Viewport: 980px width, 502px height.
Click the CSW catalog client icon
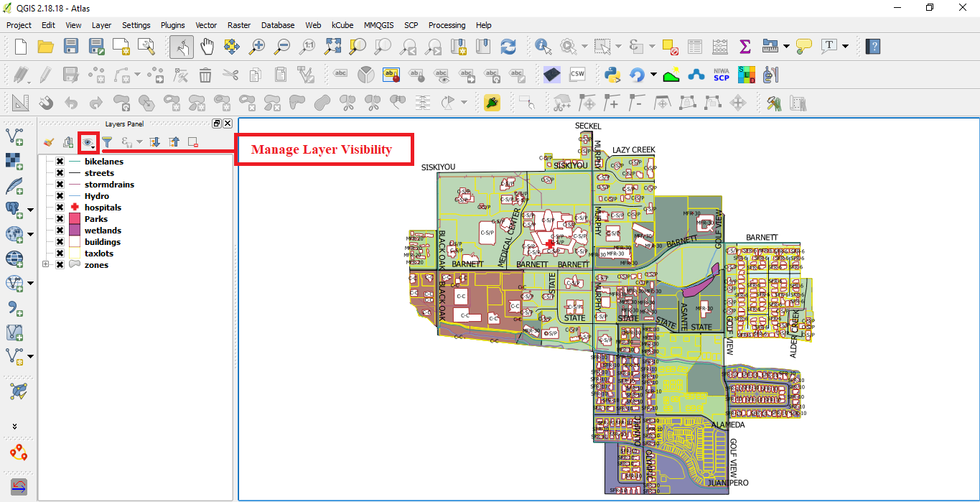pyautogui.click(x=577, y=74)
